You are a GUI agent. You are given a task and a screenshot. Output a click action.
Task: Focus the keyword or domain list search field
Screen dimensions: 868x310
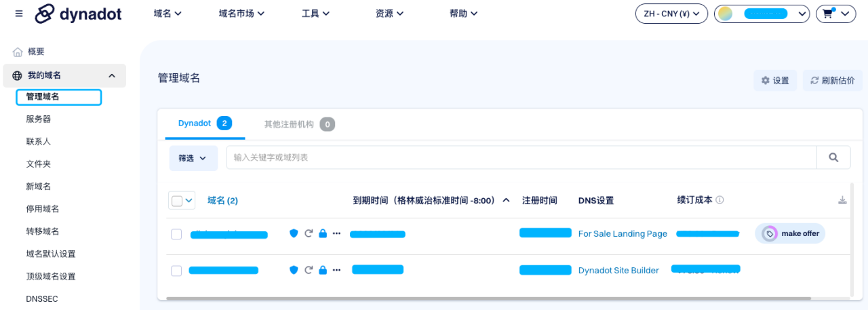[521, 157]
